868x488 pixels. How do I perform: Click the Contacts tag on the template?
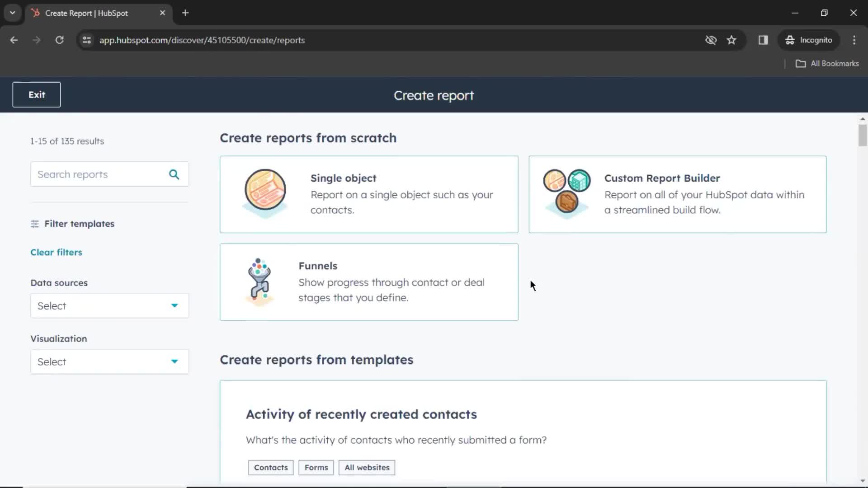(x=271, y=468)
